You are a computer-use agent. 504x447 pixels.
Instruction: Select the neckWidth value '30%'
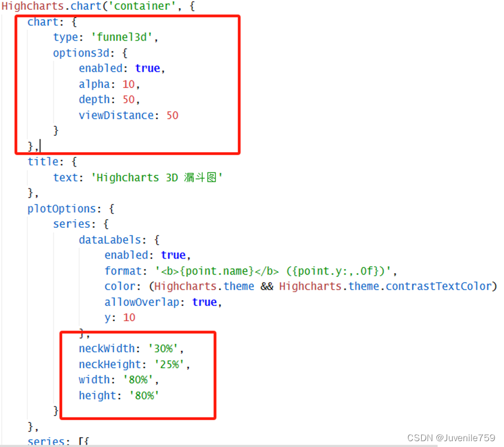[165, 348]
